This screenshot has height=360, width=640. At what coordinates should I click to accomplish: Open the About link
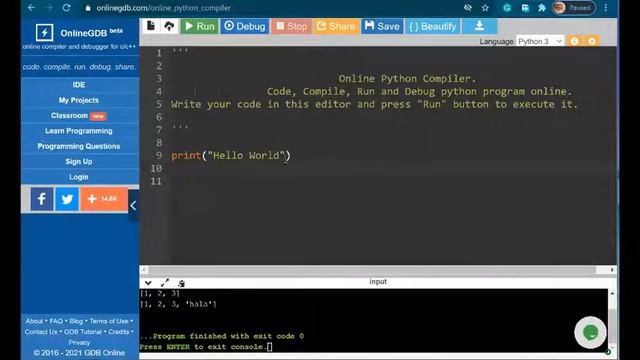coord(34,321)
